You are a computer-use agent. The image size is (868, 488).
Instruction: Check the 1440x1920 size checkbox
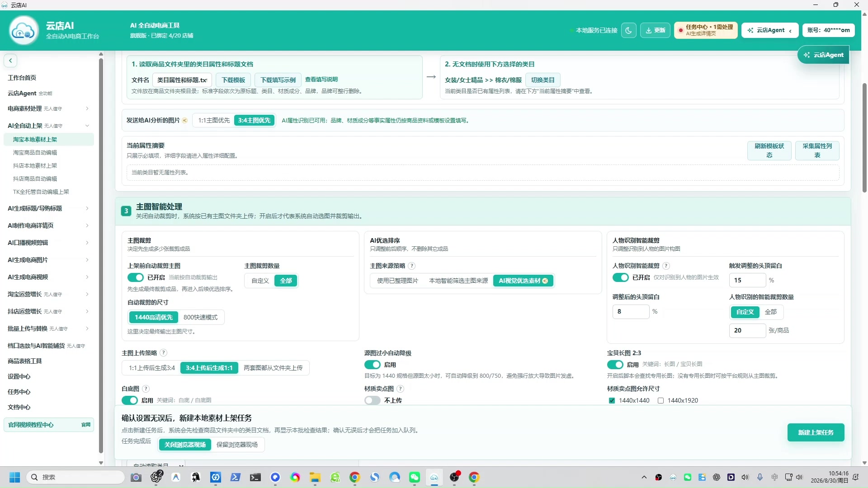660,400
